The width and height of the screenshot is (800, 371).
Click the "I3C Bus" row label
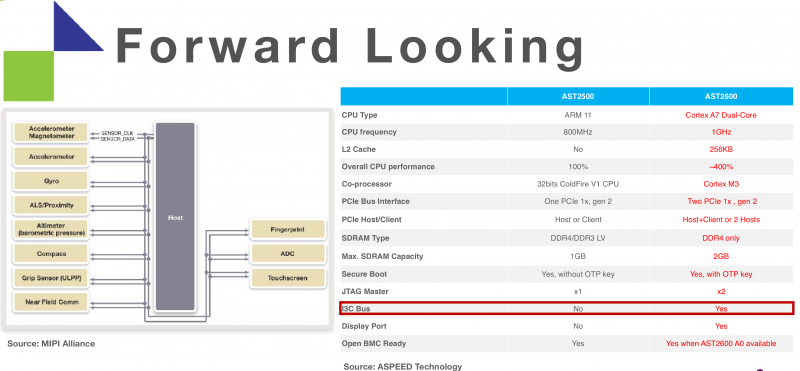[x=356, y=309]
